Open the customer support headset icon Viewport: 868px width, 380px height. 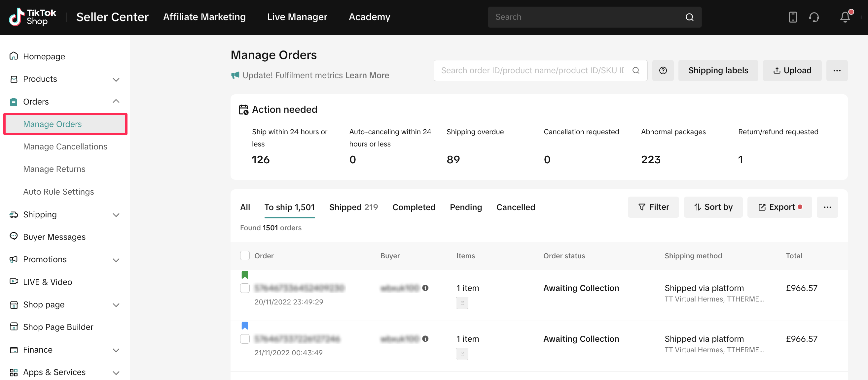(814, 17)
